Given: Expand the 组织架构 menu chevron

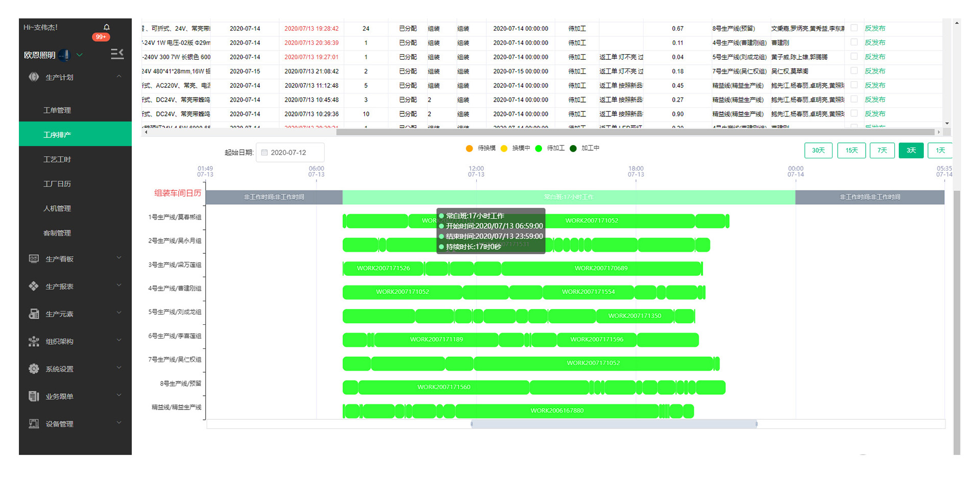Looking at the screenshot, I should pyautogui.click(x=119, y=341).
